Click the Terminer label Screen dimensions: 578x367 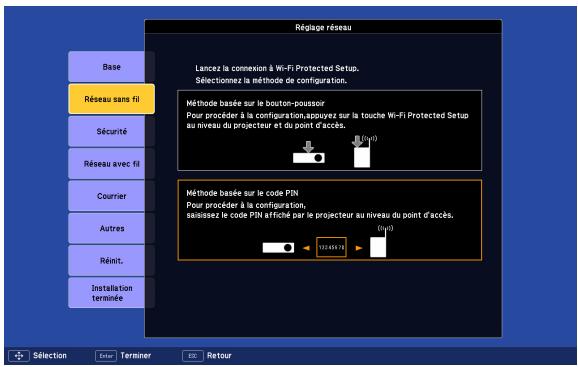136,356
